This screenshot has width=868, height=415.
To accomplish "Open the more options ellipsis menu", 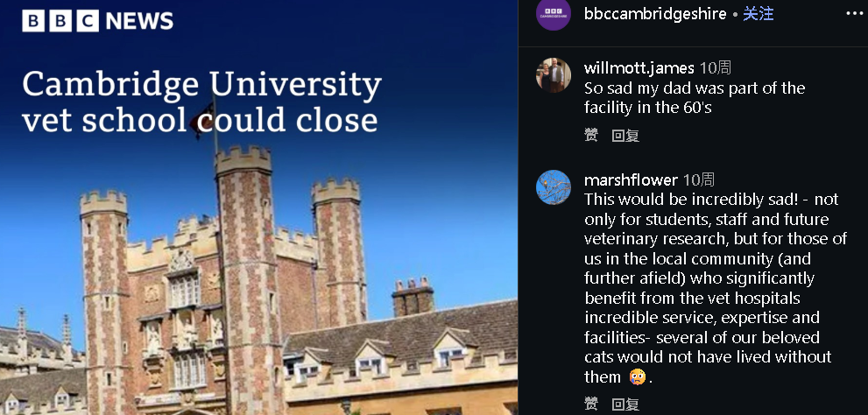I will coord(854,13).
